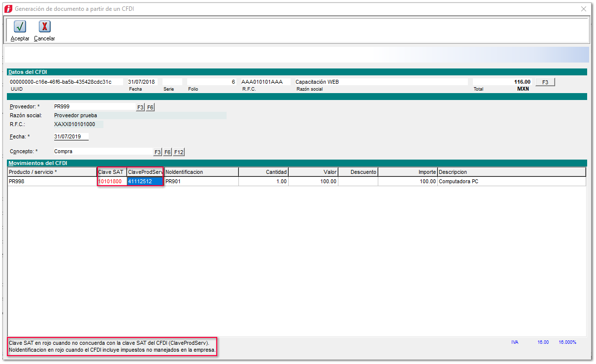The width and height of the screenshot is (596, 364).
Task: Click the Descripcion column header
Action: click(512, 172)
